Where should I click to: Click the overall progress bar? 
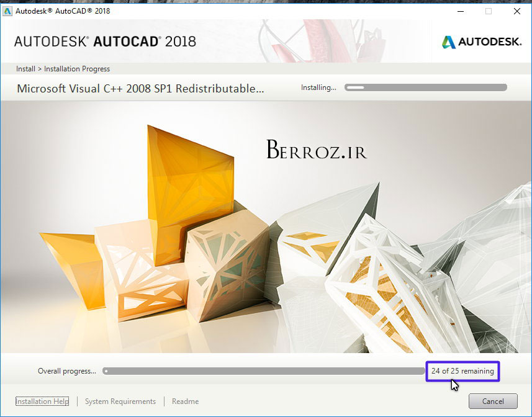(x=264, y=371)
